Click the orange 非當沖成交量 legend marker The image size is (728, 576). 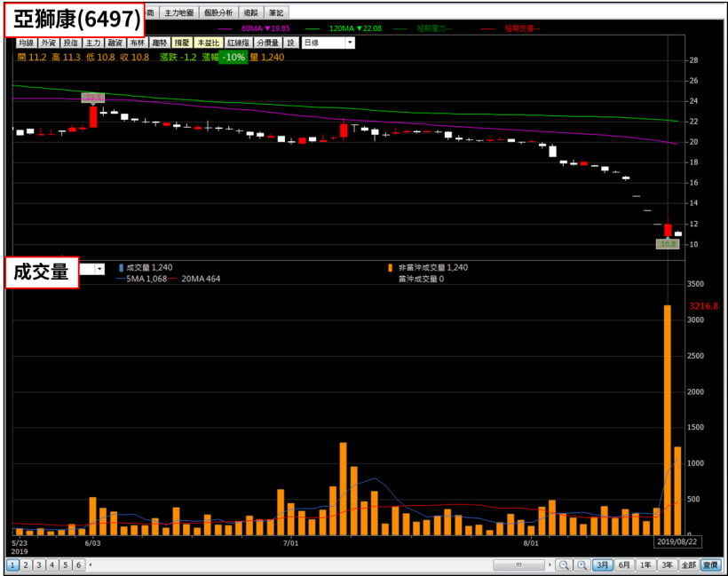pyautogui.click(x=390, y=268)
